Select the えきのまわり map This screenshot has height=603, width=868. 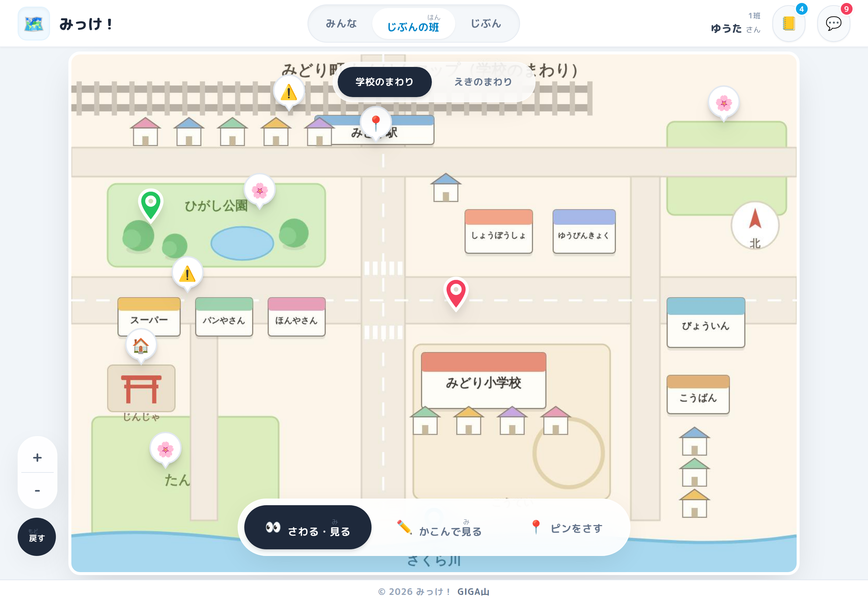483,82
